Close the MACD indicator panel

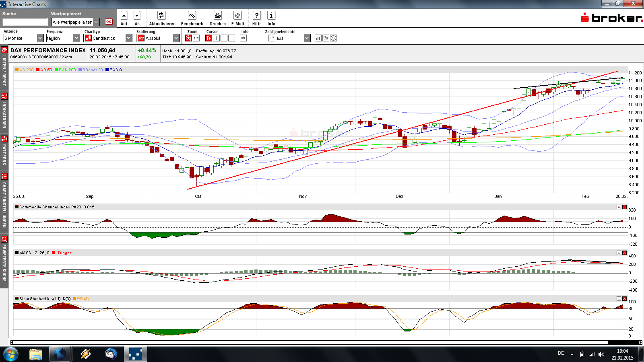(x=624, y=253)
